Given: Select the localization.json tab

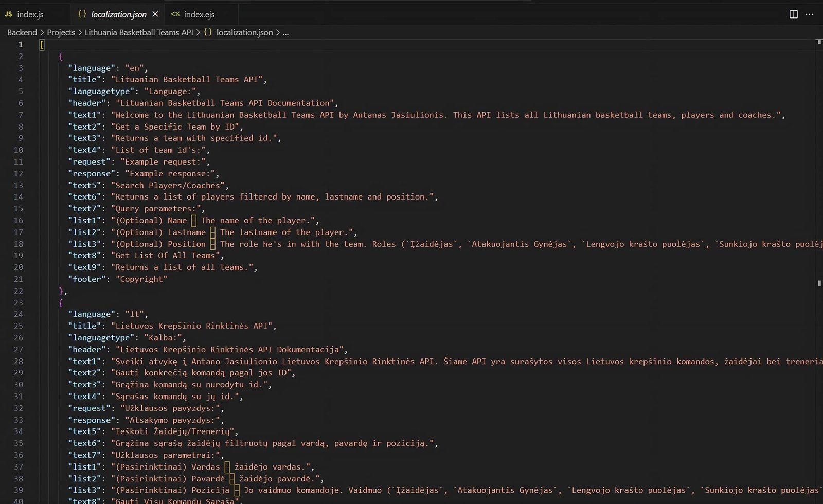Looking at the screenshot, I should tap(118, 14).
